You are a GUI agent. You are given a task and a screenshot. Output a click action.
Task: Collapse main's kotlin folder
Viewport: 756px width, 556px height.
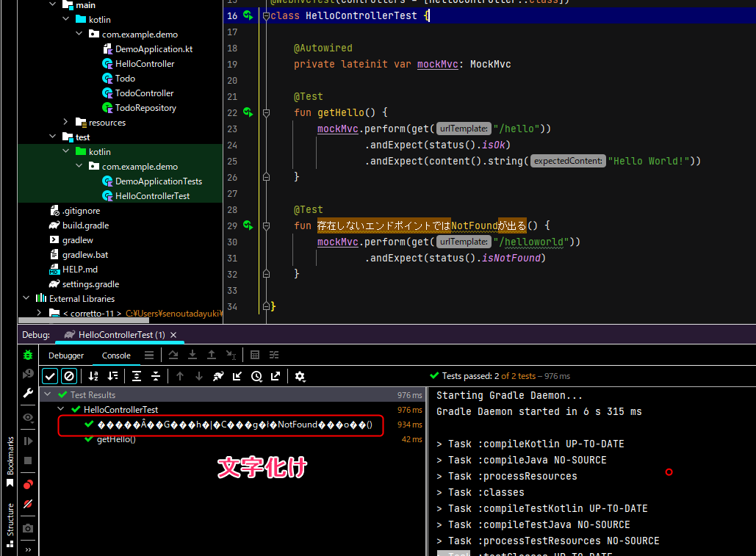point(66,19)
